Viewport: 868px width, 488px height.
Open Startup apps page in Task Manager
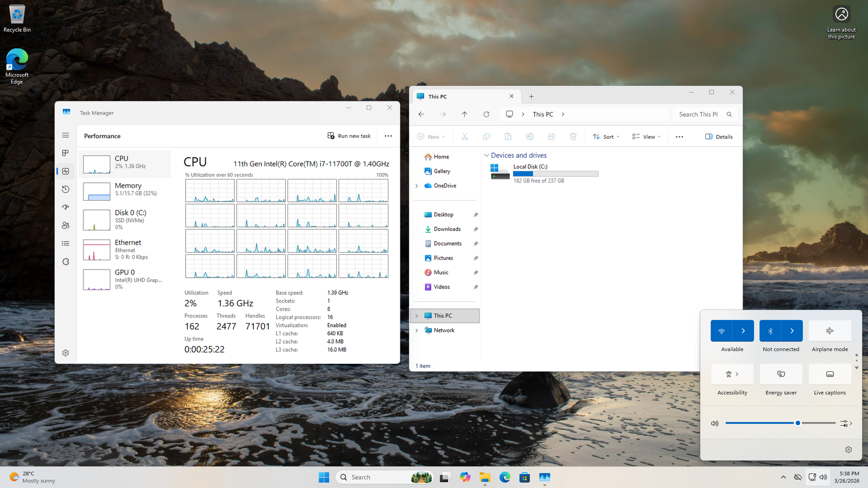pos(66,207)
